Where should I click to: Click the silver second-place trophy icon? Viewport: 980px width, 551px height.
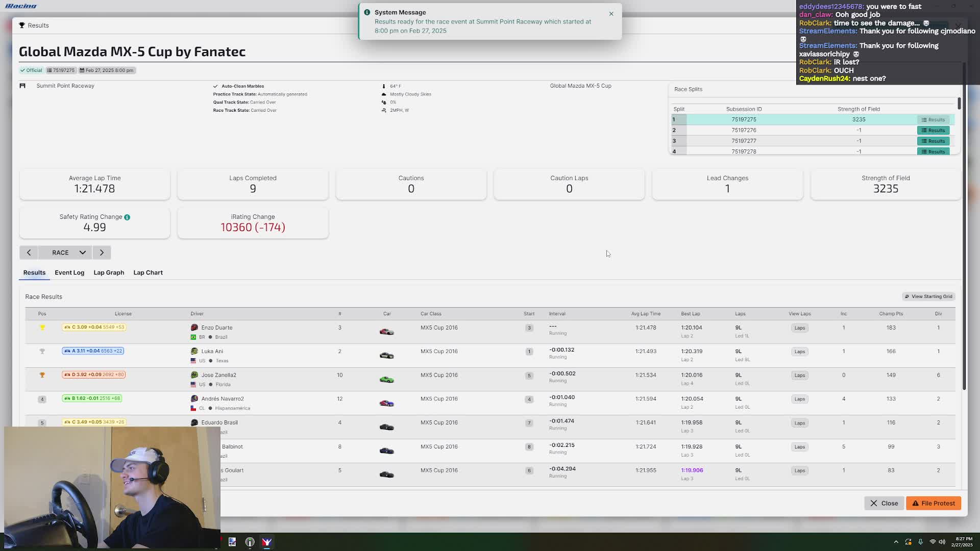[x=42, y=351]
